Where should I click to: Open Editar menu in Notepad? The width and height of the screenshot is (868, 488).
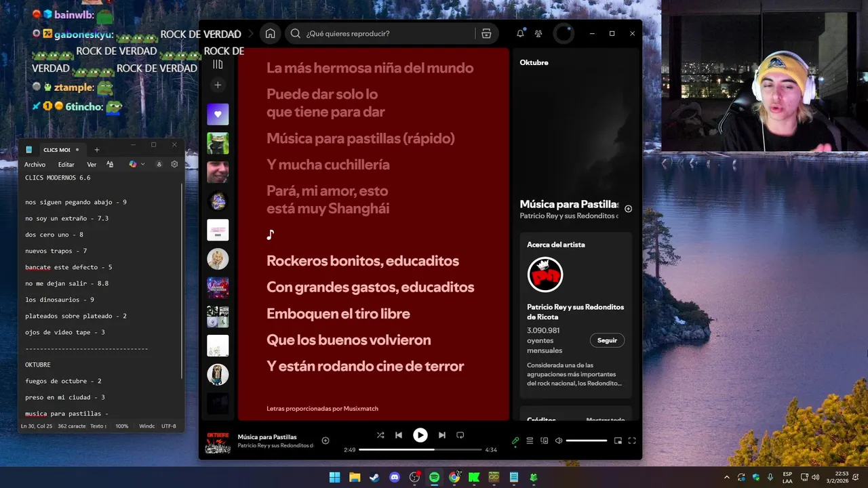pos(66,165)
